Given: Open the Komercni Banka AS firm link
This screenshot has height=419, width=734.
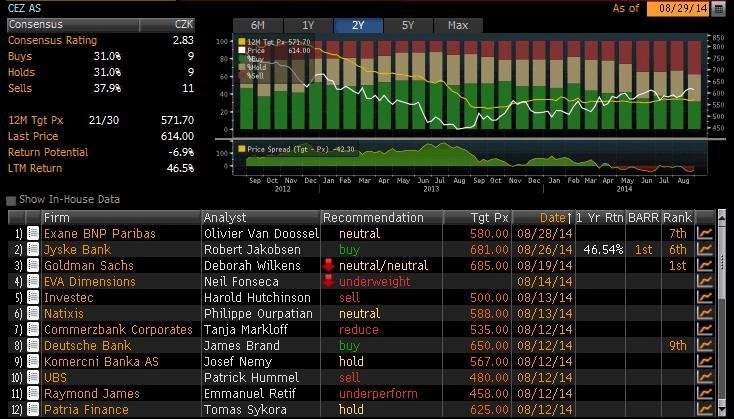Looking at the screenshot, I should pos(102,361).
